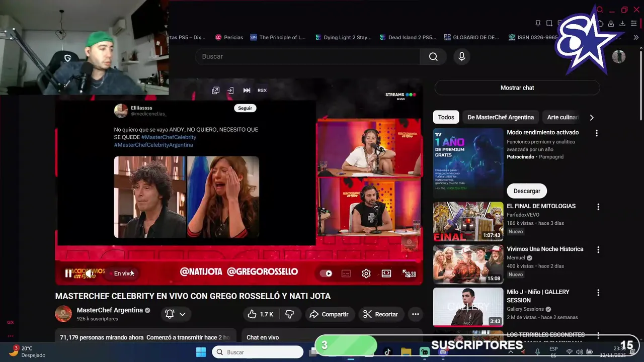Open MasterChef Argentina channel name link
The height and width of the screenshot is (362, 644).
pyautogui.click(x=110, y=310)
